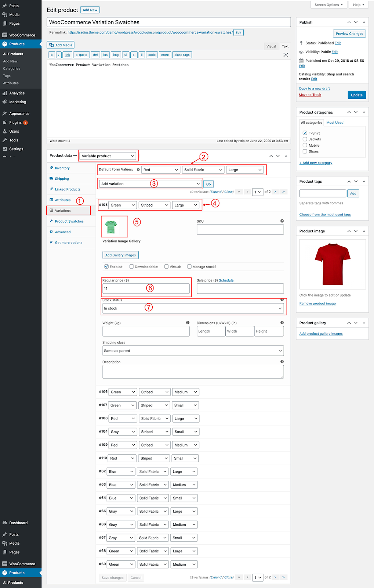Open Settings via its sidebar icon

[x=5, y=149]
